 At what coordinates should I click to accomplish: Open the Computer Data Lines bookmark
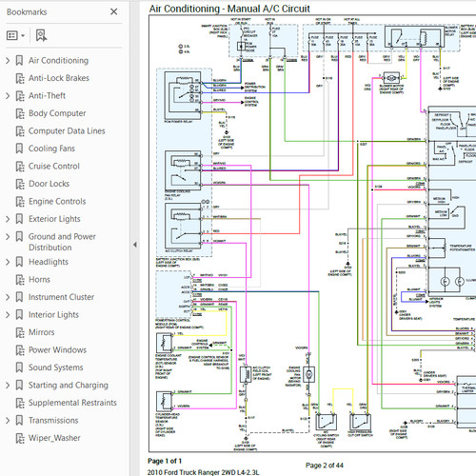pos(67,130)
